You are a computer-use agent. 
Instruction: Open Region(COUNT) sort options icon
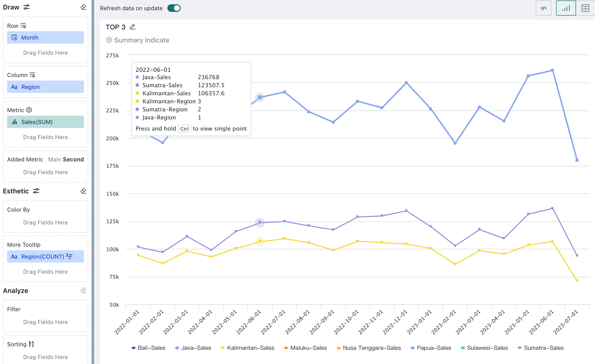click(x=69, y=256)
